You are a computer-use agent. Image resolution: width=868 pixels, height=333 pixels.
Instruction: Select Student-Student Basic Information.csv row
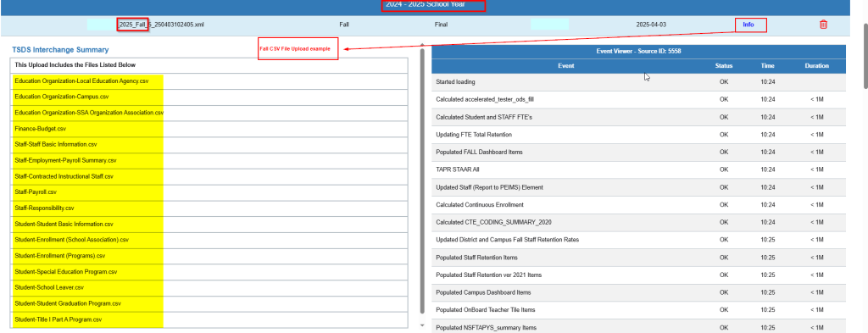click(209, 225)
